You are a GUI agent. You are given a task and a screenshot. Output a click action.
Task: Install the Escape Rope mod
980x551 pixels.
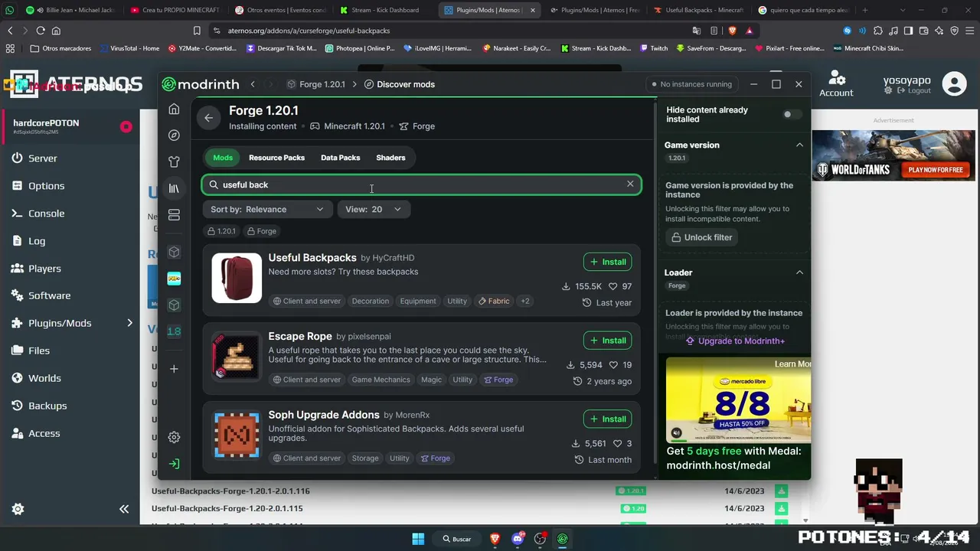(x=607, y=341)
